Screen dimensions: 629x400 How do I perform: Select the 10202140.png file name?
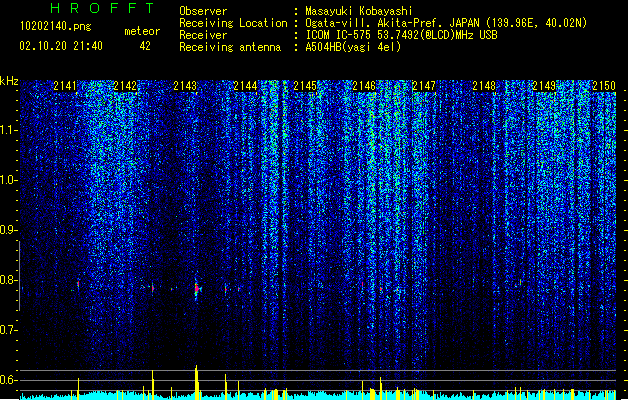[56, 26]
